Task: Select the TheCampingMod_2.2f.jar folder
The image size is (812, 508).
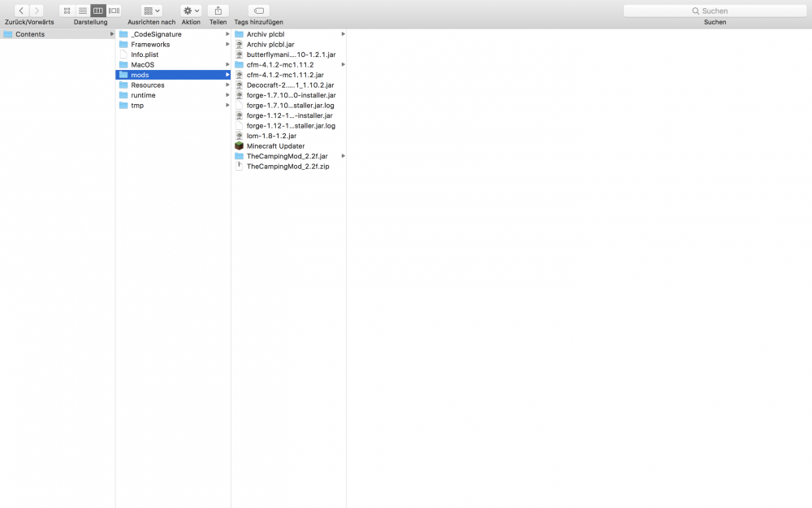Action: coord(288,156)
